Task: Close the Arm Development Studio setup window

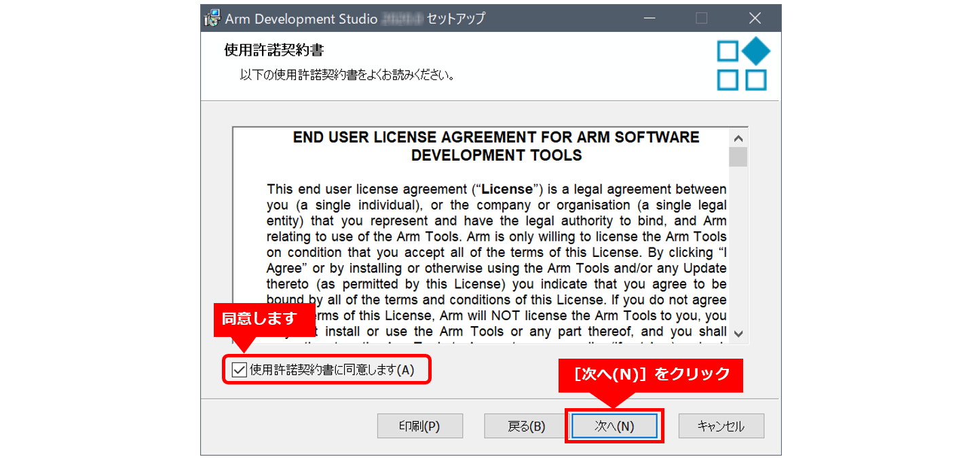Action: 755,18
